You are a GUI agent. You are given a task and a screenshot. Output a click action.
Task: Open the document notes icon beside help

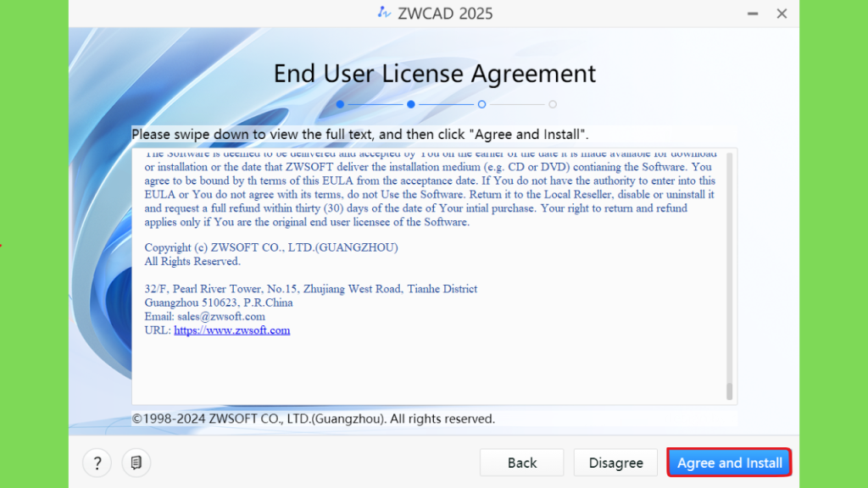pyautogui.click(x=136, y=463)
